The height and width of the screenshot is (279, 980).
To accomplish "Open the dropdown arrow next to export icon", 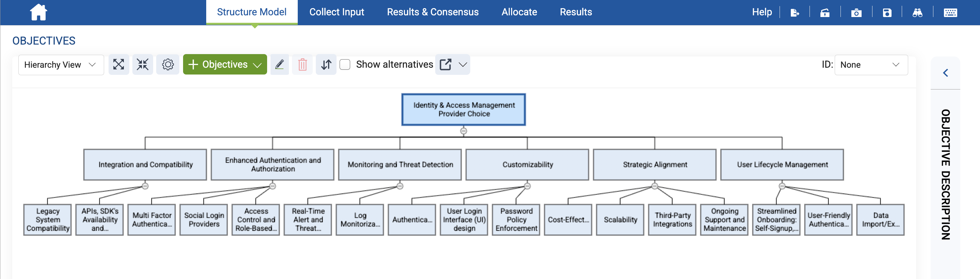I will [x=463, y=64].
